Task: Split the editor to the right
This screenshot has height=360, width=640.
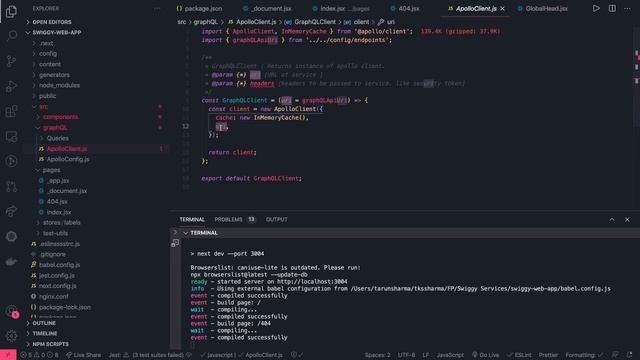Action: pyautogui.click(x=612, y=8)
